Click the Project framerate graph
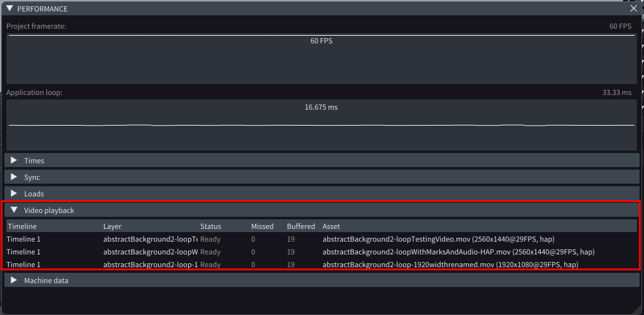Viewport: 644px width, 315px height. pos(321,59)
